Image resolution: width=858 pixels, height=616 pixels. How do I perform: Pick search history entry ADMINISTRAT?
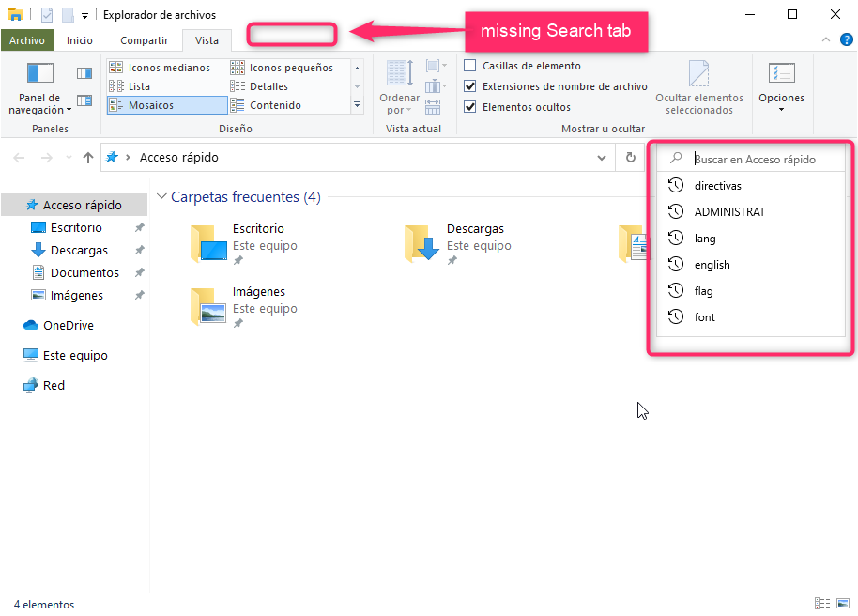click(751, 212)
